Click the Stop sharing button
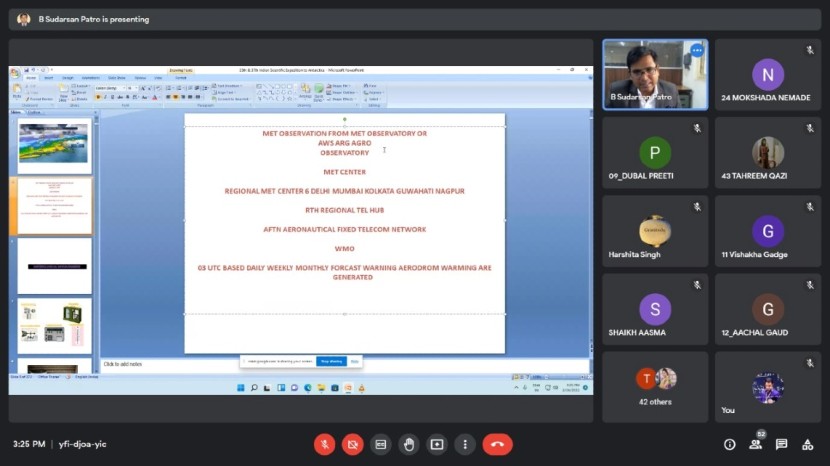The image size is (830, 466). [x=330, y=360]
